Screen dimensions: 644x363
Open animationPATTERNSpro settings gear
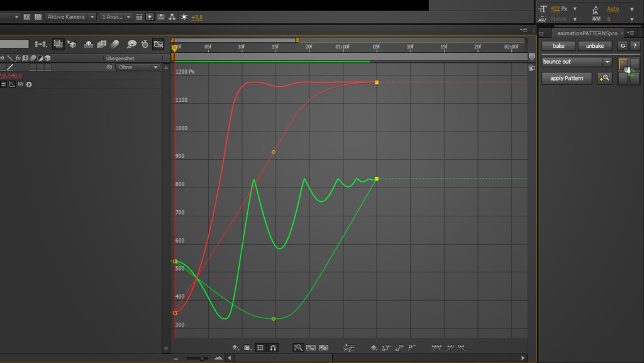[623, 46]
